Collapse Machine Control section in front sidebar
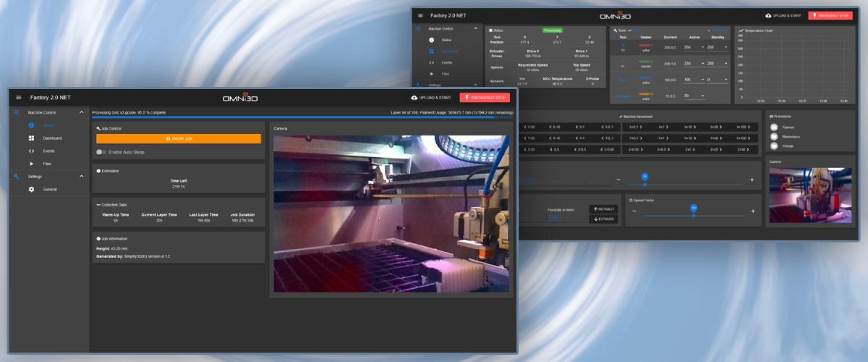868x362 pixels. (x=81, y=112)
